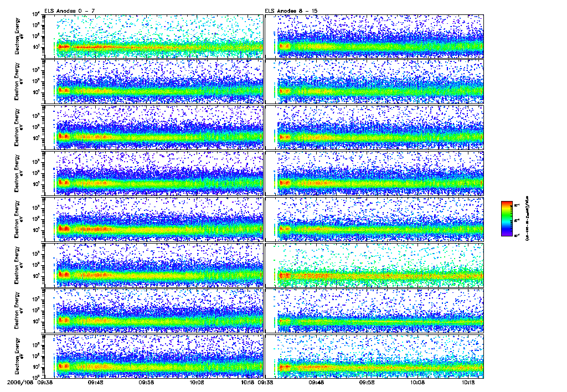Screen dimensions: 567x392
Task: Click the "ELS Anodes 8 - 15" column title
Action: tap(291, 11)
